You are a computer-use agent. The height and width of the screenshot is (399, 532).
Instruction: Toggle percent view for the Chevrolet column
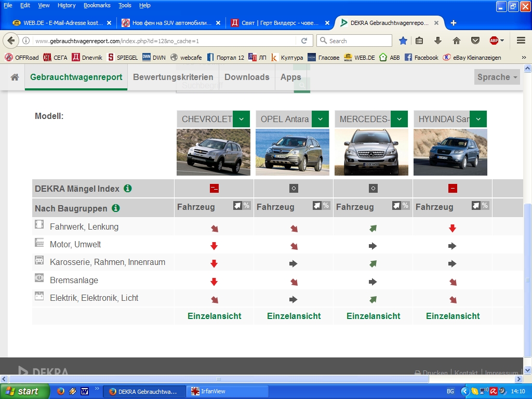[x=246, y=206]
